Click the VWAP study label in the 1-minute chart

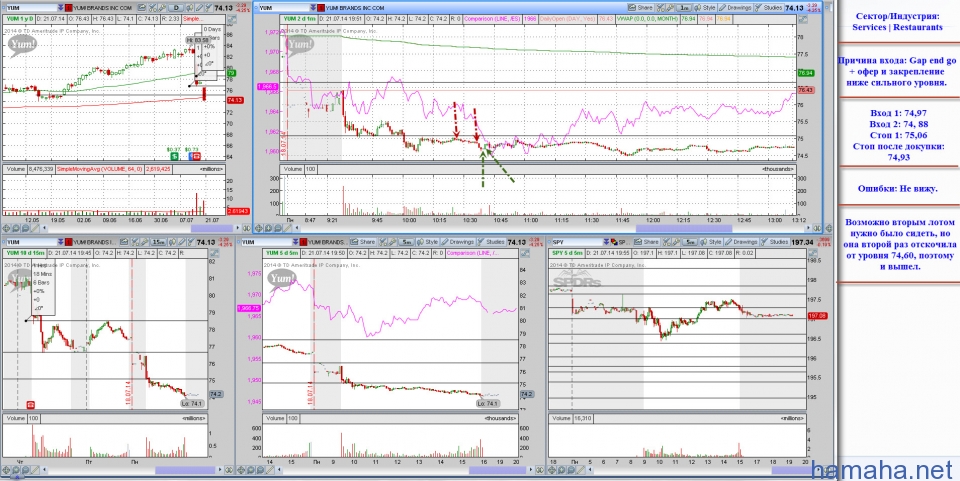click(x=647, y=18)
